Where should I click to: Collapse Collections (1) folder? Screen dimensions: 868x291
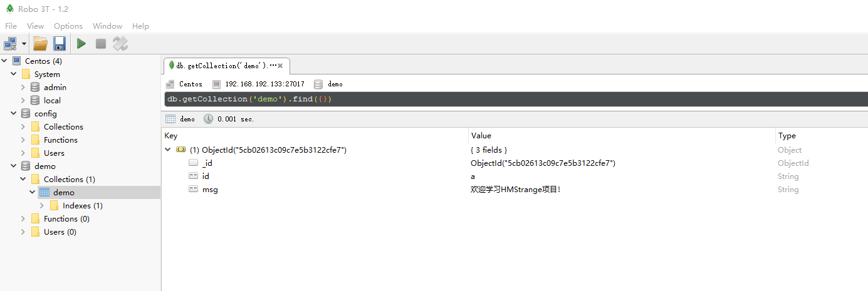click(x=23, y=179)
